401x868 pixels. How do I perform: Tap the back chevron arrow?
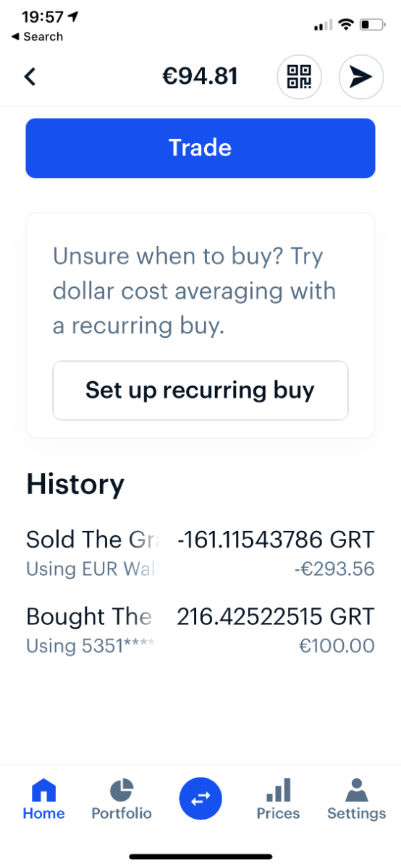coord(30,77)
